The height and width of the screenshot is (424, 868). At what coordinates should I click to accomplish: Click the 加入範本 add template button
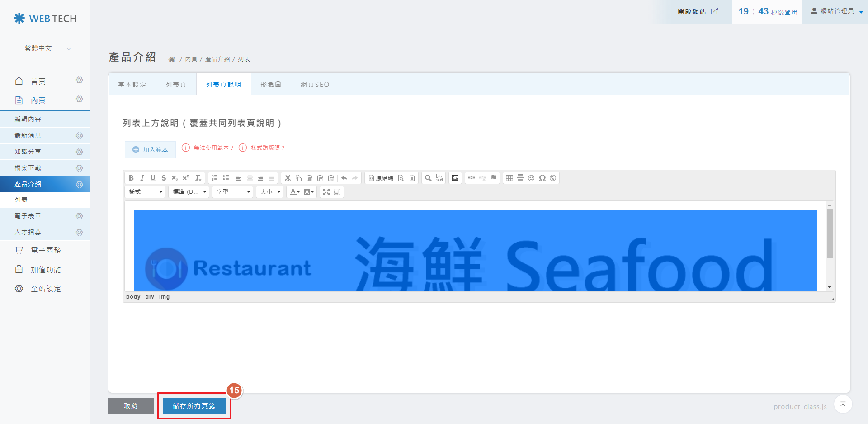coord(150,150)
